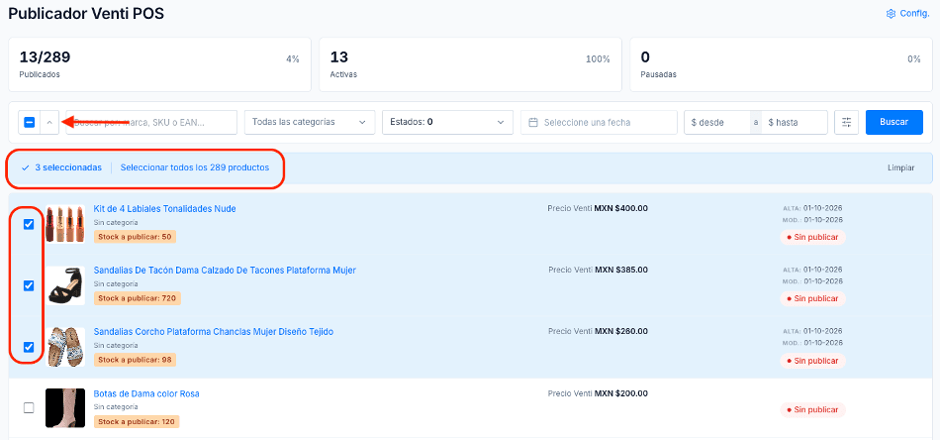Uncheck the Kit de 4 Labiales checkbox

(x=28, y=224)
